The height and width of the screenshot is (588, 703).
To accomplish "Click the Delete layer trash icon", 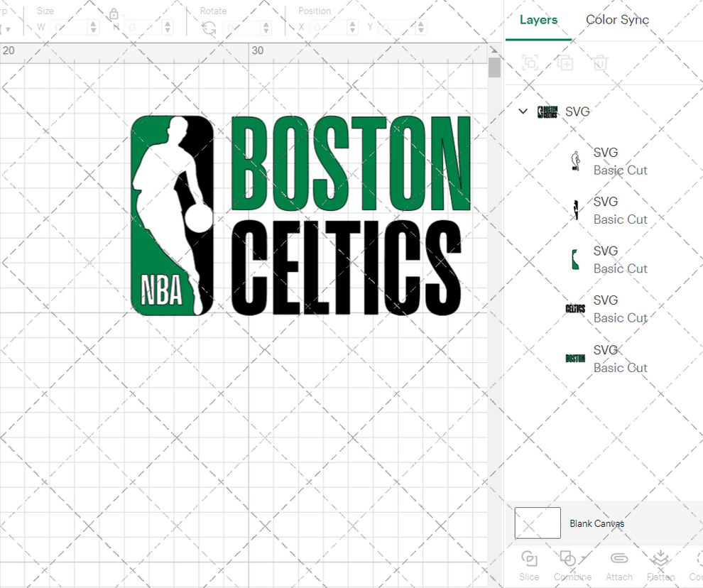I will pos(600,62).
